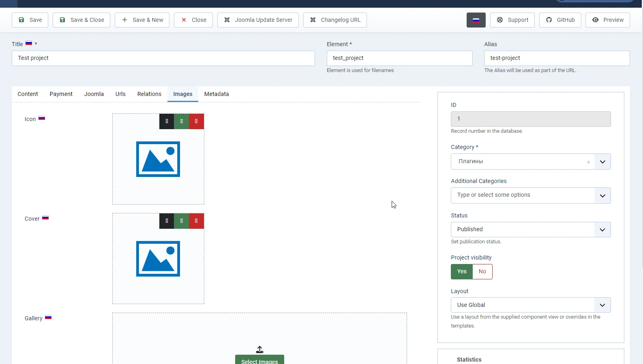This screenshot has height=364, width=643.
Task: Open the Support link
Action: coord(512,20)
